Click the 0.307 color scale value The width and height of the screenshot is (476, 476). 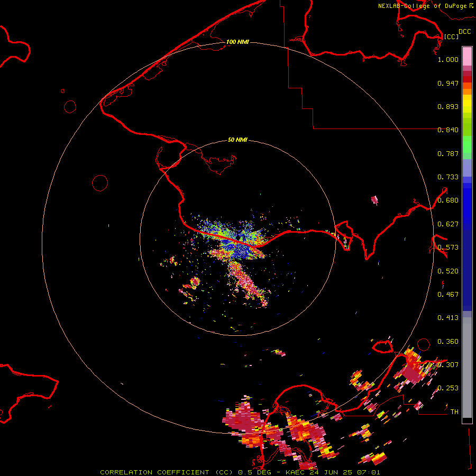click(448, 365)
